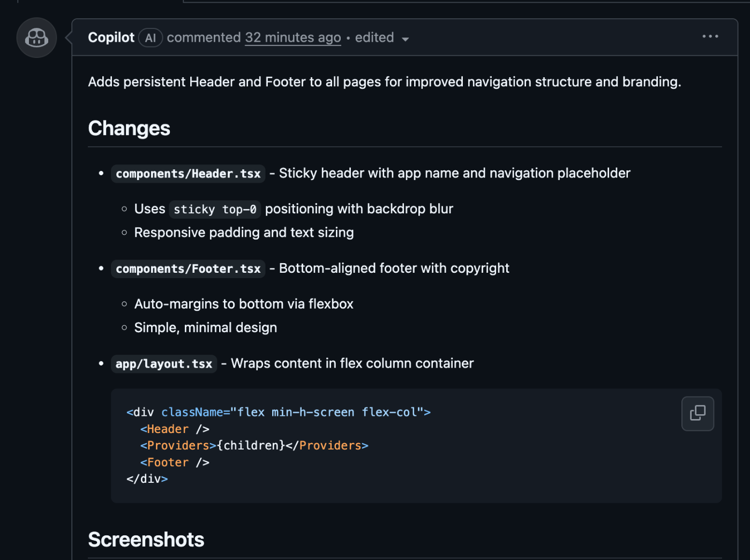This screenshot has height=560, width=750.
Task: Click the sticky top-0 inline code
Action: point(215,209)
